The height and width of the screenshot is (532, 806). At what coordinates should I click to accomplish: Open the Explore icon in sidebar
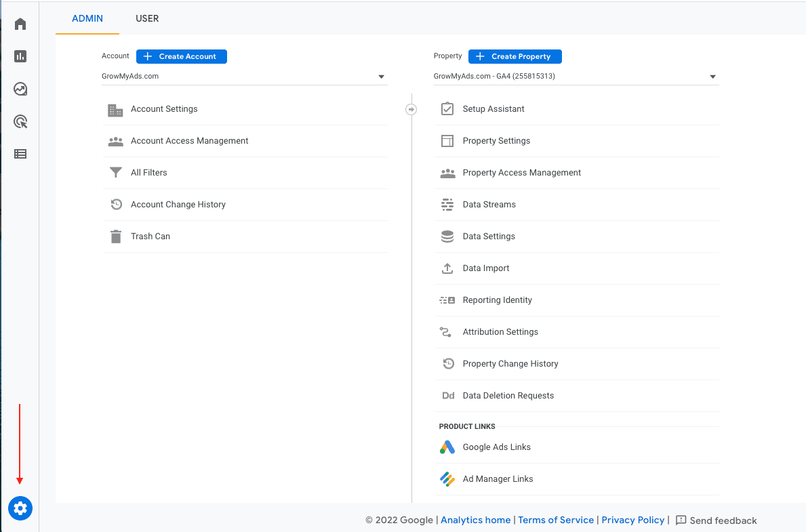[x=20, y=89]
